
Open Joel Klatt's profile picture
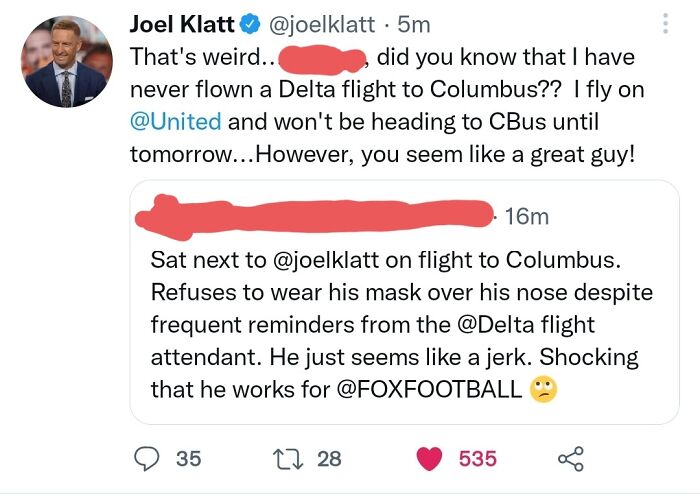tap(64, 62)
